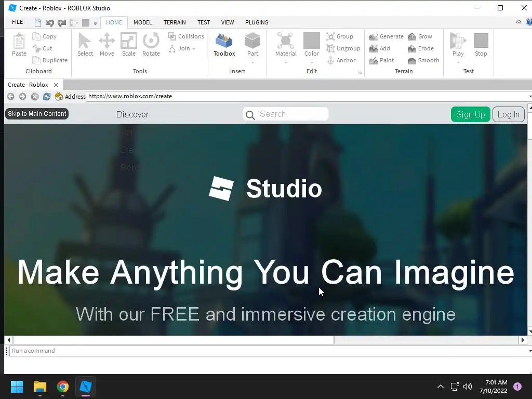532x399 pixels.
Task: Insert a Part with the Part icon
Action: tap(252, 41)
